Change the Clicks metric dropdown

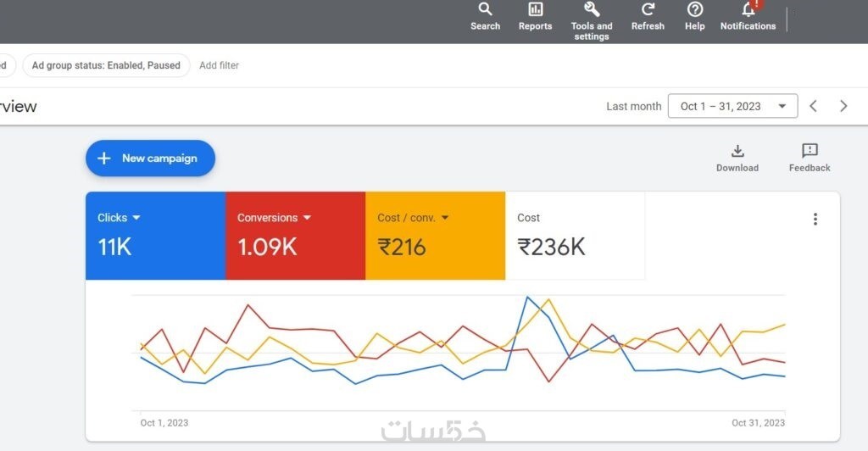[119, 218]
